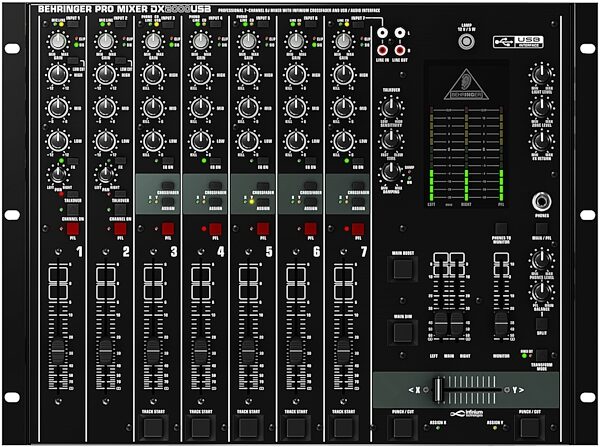This screenshot has height=447, width=600.
Task: Adjust the talkover DAMPING knob
Action: (391, 172)
